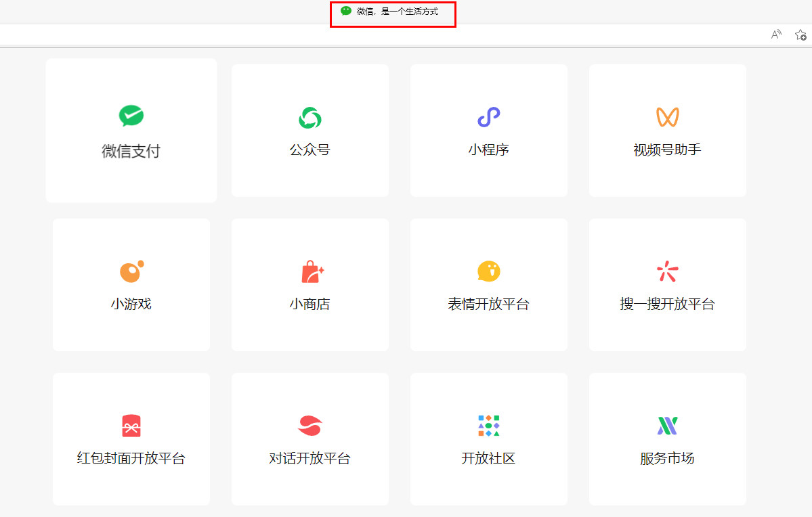The width and height of the screenshot is (812, 517).
Task: Open 服务市场 label text
Action: (x=668, y=458)
